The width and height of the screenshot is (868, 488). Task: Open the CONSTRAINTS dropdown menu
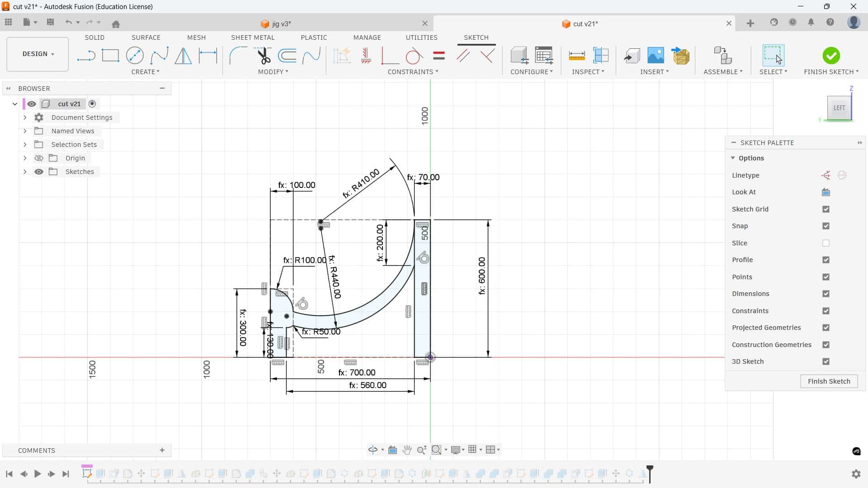413,72
